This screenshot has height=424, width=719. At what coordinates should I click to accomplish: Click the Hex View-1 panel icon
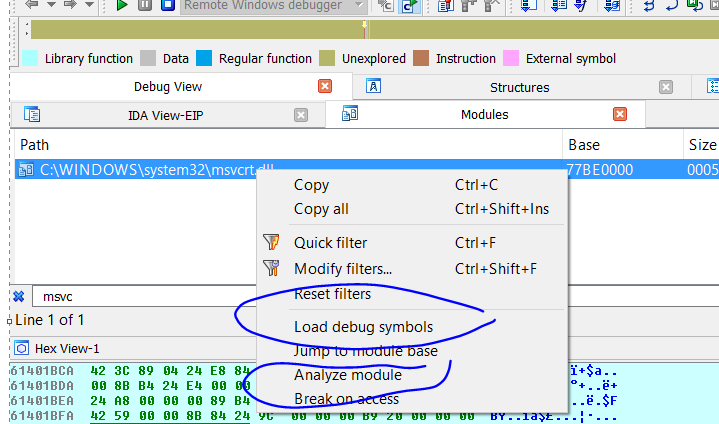(22, 348)
